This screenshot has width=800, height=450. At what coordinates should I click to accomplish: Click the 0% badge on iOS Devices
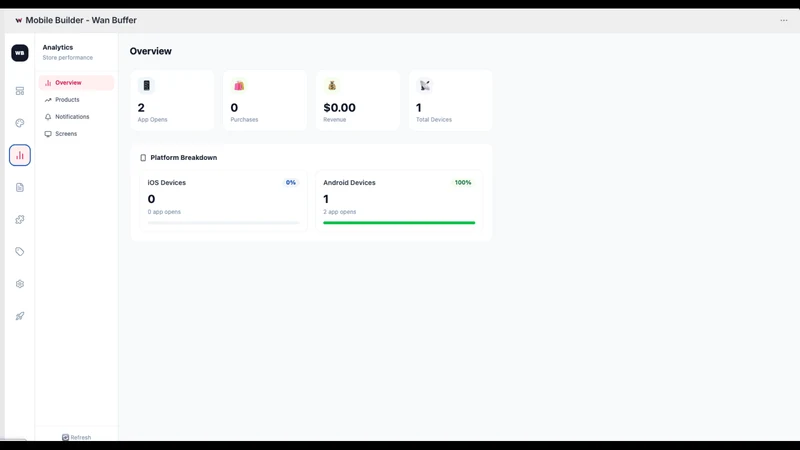click(x=290, y=183)
